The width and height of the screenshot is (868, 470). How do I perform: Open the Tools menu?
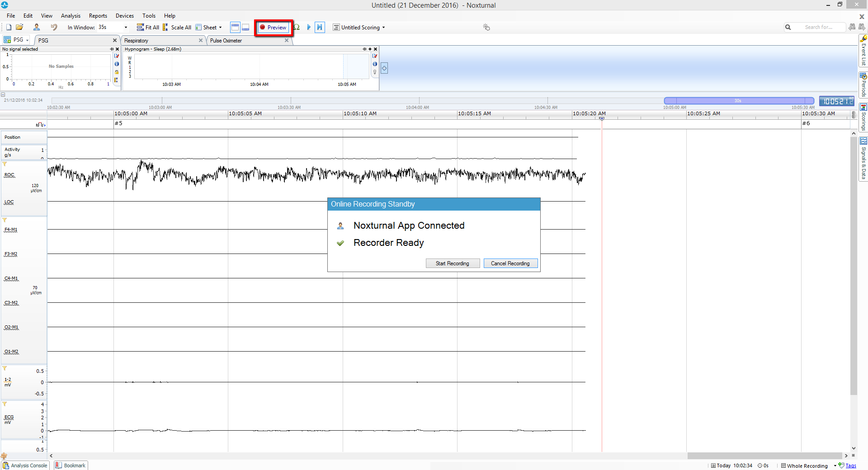(x=149, y=15)
